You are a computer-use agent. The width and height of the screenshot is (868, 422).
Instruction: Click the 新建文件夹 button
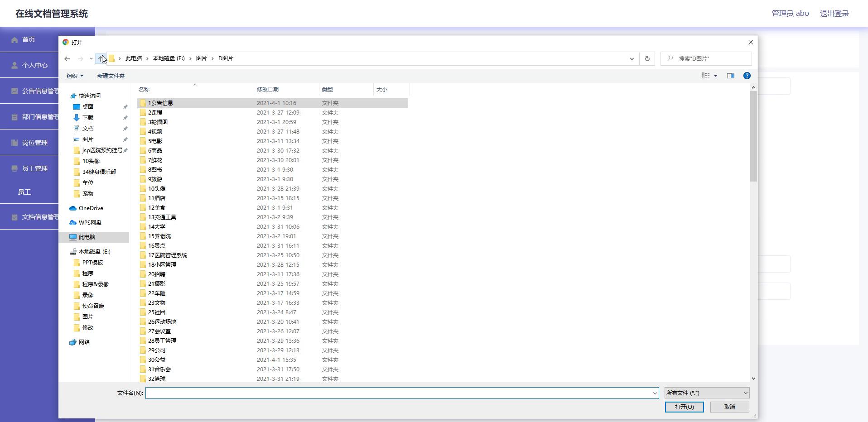[x=111, y=76]
